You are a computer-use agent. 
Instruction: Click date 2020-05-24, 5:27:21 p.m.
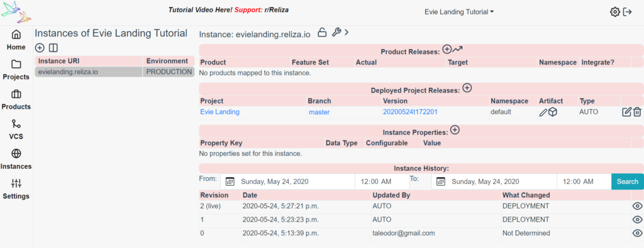point(281,206)
